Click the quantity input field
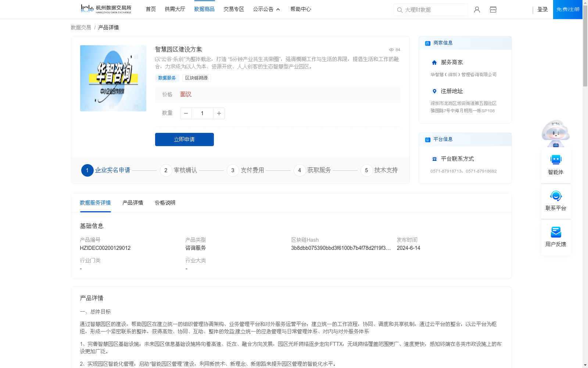The image size is (588, 368). (202, 113)
